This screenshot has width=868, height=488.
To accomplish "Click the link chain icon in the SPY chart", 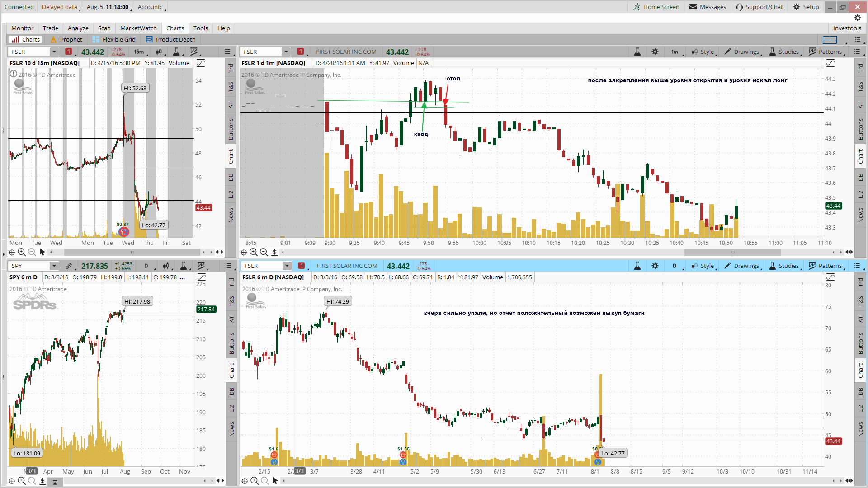I will 69,266.
